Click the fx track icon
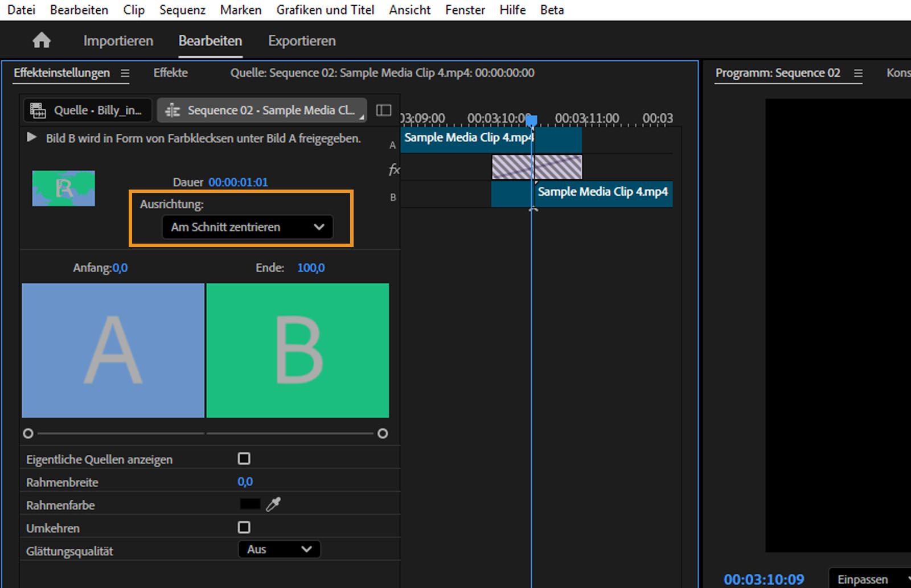The image size is (911, 588). [x=393, y=169]
